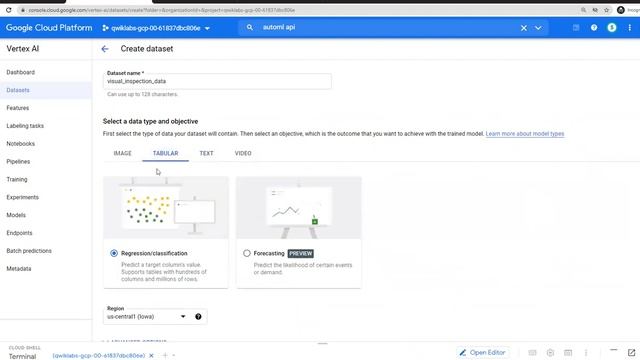Screen dimensions: 640x360
Task: Click the Open Editor button
Action: (x=483, y=352)
